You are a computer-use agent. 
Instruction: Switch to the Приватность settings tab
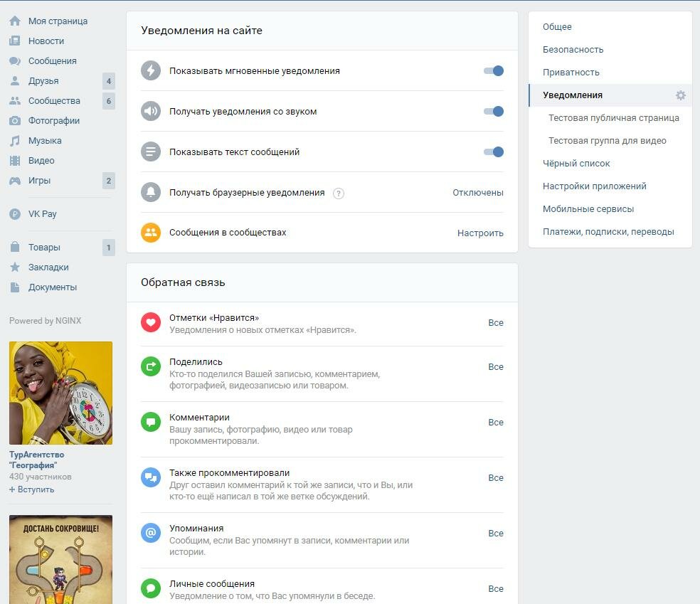[571, 73]
